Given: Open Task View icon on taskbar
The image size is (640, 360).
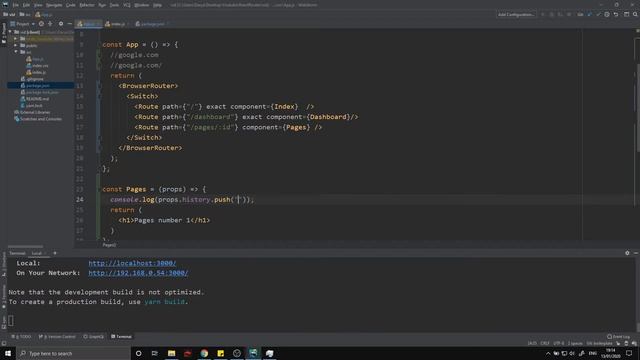Looking at the screenshot, I should (x=155, y=353).
